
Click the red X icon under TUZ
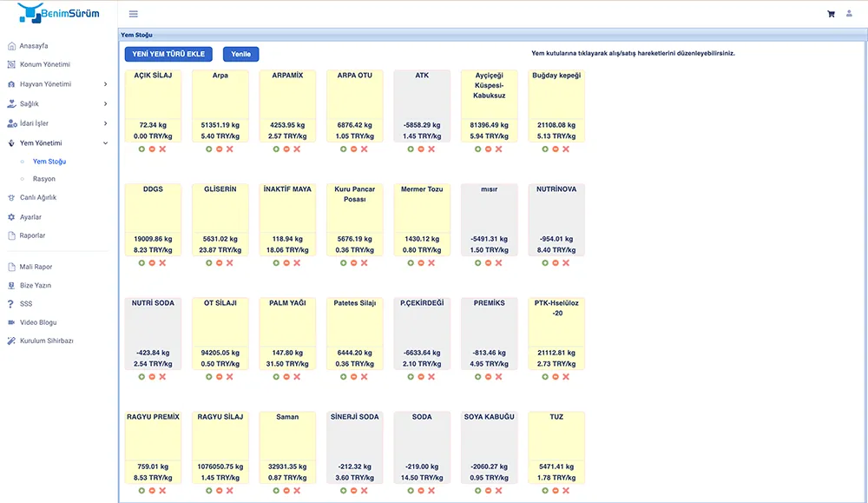pyautogui.click(x=566, y=491)
